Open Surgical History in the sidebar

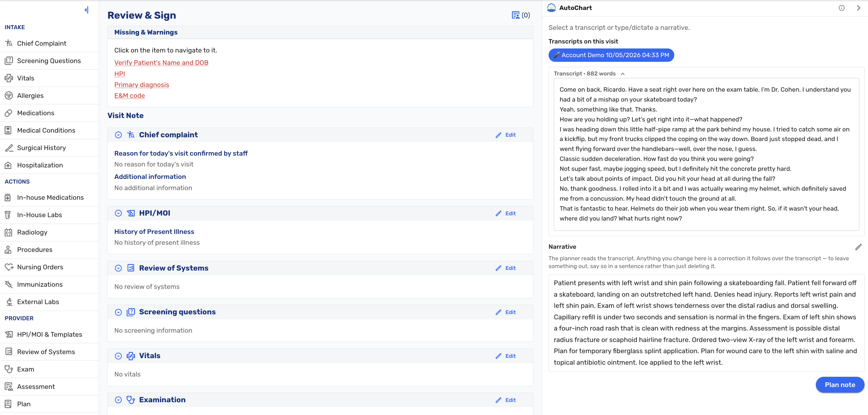pyautogui.click(x=49, y=148)
